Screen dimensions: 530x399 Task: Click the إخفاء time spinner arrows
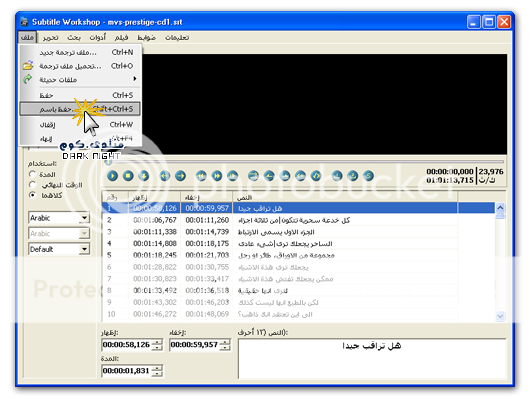click(225, 345)
